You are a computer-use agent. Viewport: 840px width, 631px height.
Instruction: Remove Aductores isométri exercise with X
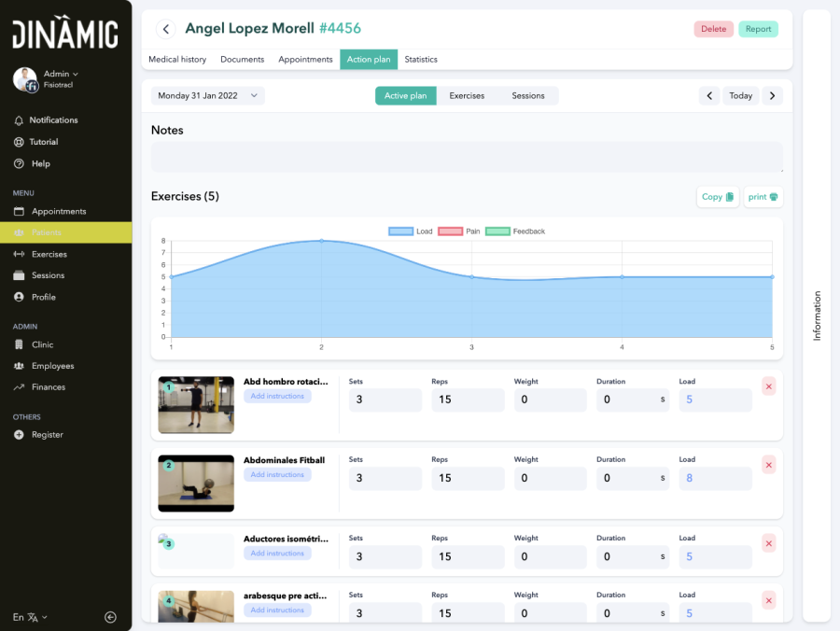point(769,543)
